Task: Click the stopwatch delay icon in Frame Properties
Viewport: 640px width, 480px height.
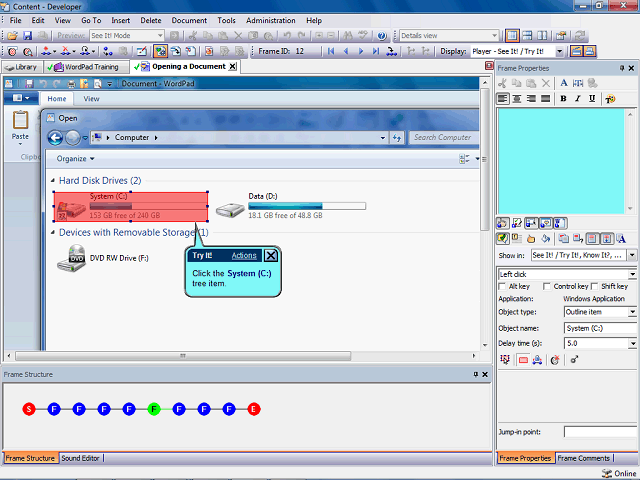Action: [555, 360]
